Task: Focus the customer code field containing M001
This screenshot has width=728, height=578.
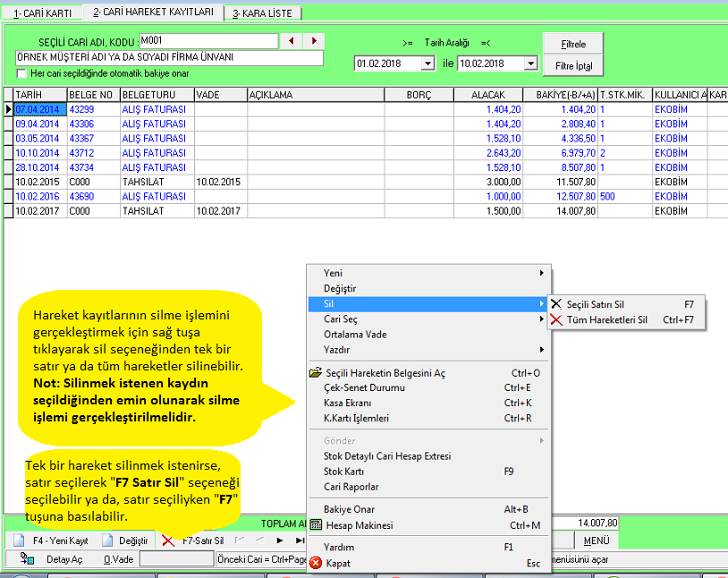Action: [209, 41]
